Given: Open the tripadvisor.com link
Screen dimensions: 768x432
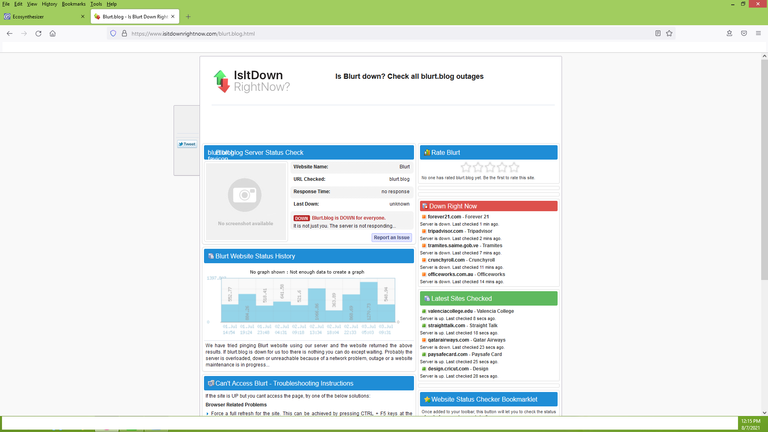Looking at the screenshot, I should [x=445, y=231].
